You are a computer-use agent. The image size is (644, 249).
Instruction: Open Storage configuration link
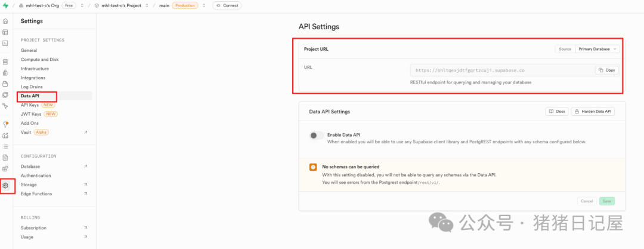29,185
